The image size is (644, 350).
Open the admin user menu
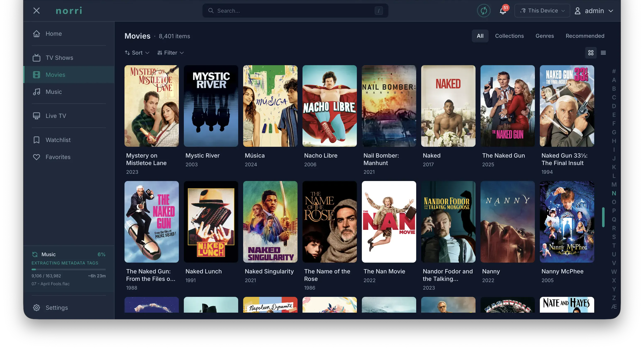594,11
